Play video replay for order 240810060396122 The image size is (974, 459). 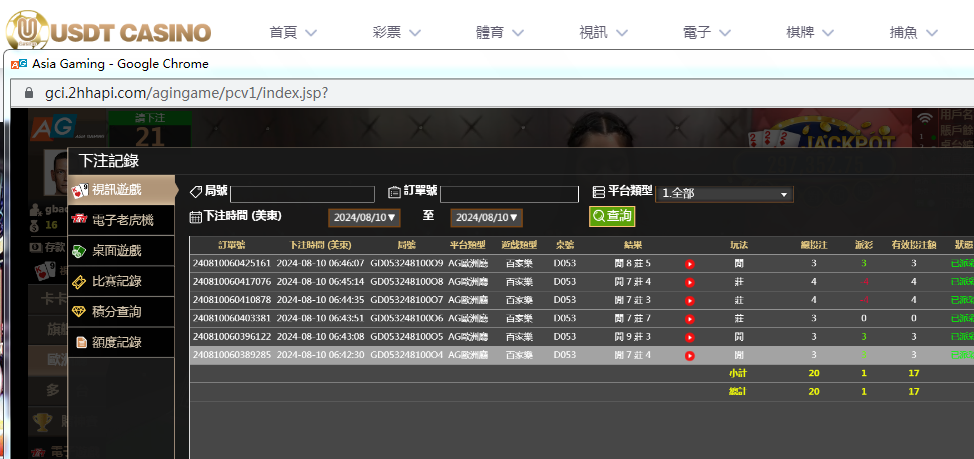click(x=690, y=337)
